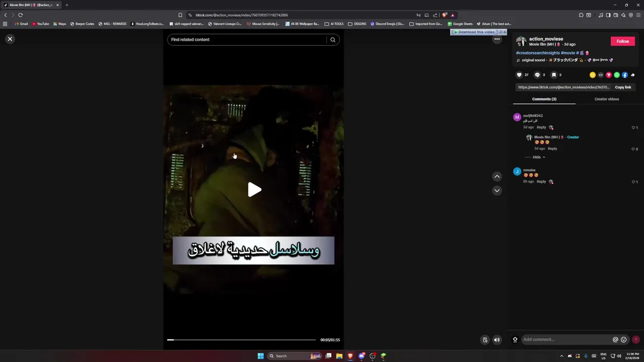Open the three-dots more options menu
The width and height of the screenshot is (644, 362).
click(x=497, y=39)
